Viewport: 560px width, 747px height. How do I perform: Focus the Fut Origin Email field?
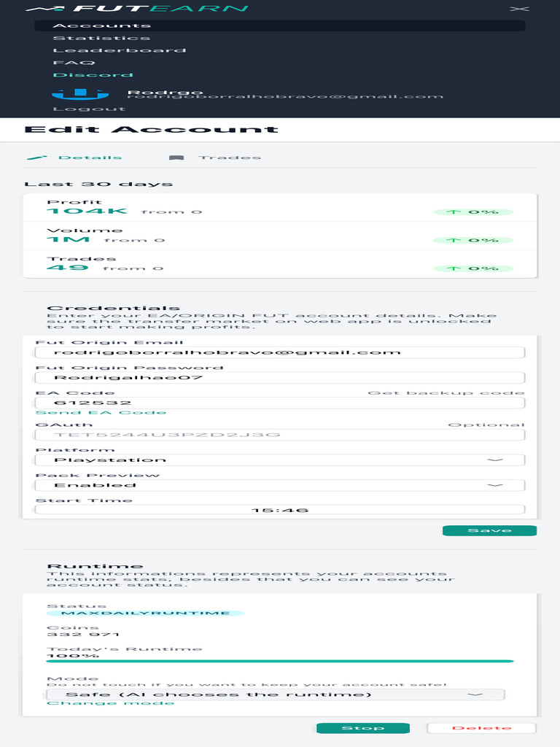point(280,352)
